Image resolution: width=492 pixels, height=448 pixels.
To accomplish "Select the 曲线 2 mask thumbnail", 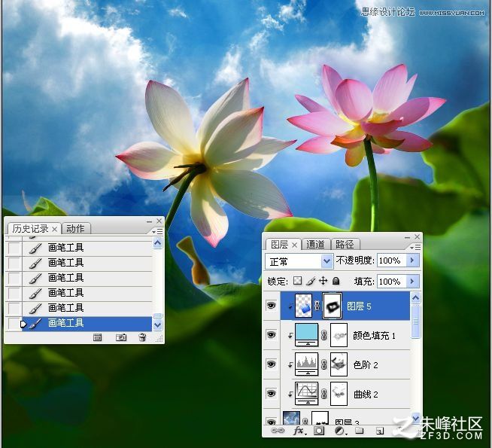I will (x=339, y=394).
